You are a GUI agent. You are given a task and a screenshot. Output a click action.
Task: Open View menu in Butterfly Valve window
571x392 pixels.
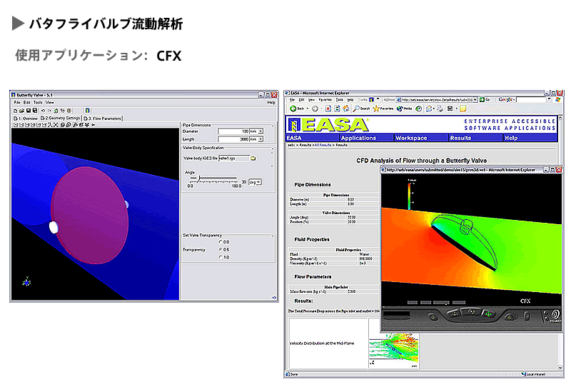tap(49, 102)
